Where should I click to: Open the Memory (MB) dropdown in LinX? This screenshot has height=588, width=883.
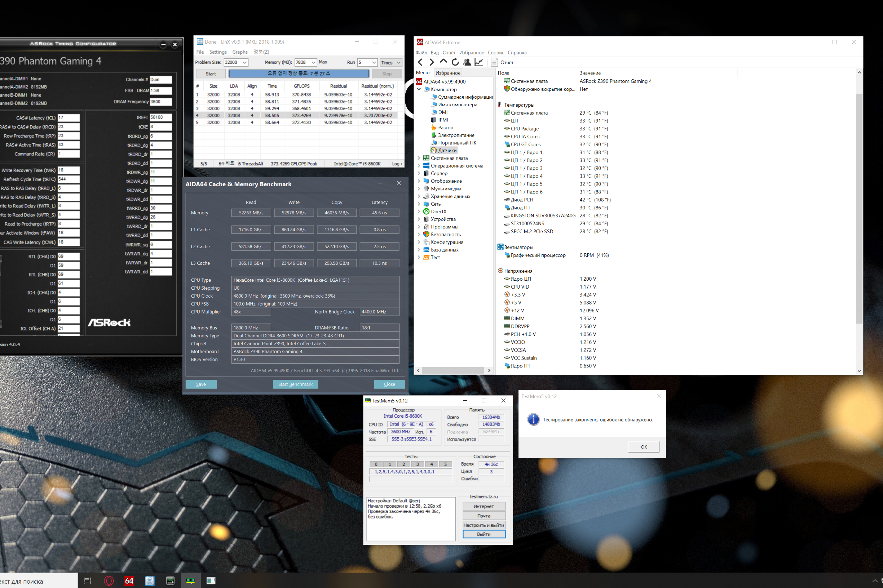pos(313,63)
